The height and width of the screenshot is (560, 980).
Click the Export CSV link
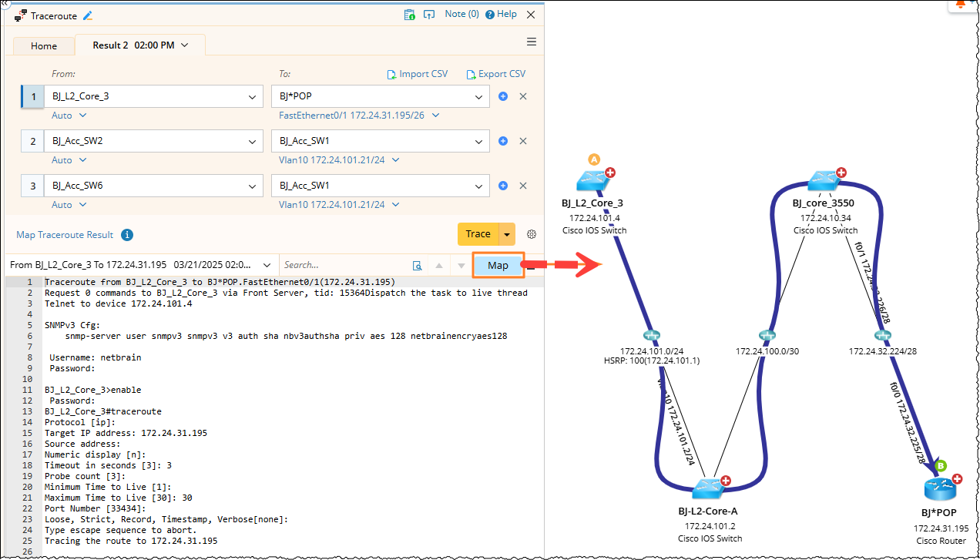(496, 74)
